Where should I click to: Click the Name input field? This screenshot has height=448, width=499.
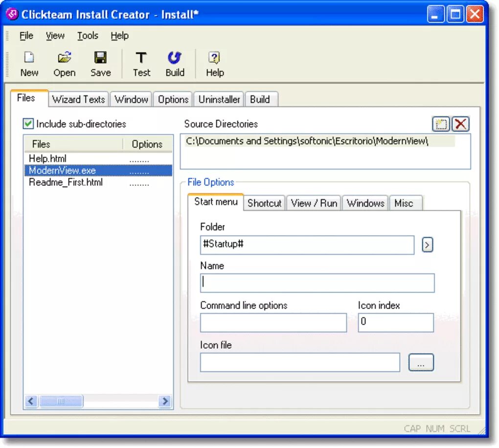click(x=318, y=283)
